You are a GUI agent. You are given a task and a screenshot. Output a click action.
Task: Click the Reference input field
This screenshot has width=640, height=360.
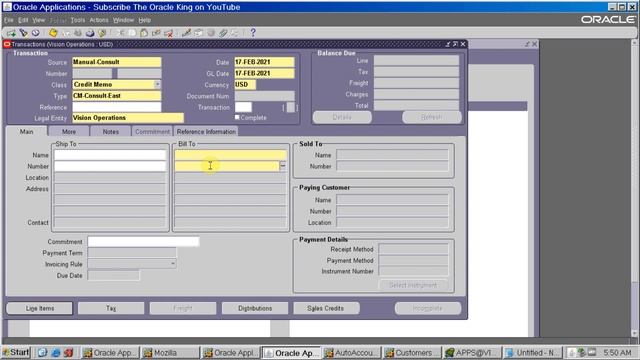[116, 107]
